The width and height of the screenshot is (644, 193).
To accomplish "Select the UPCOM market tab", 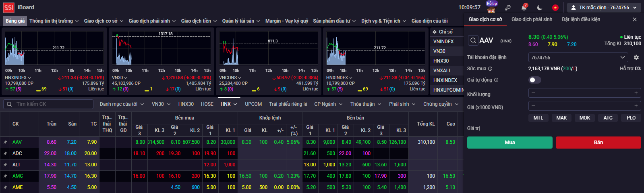I will pos(253,104).
